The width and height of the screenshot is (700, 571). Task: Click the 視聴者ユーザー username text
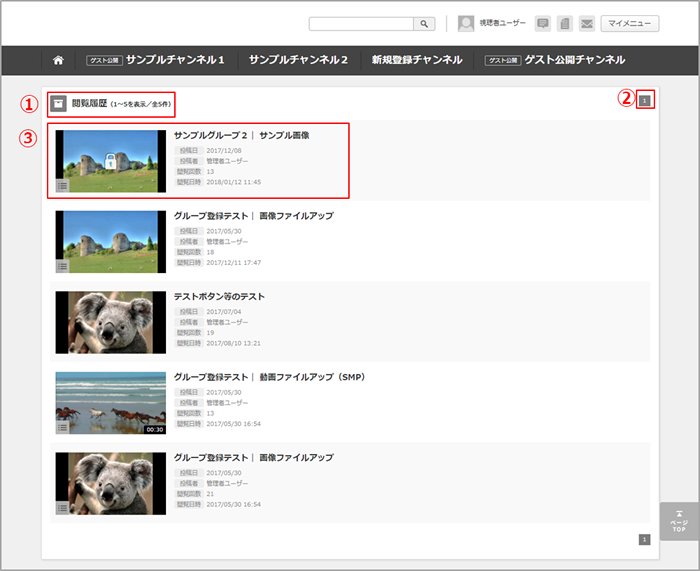click(x=503, y=23)
